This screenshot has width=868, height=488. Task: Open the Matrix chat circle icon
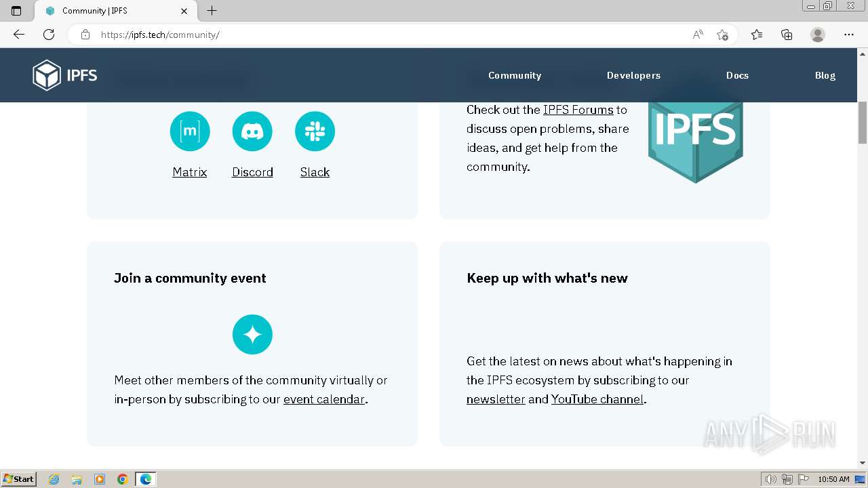pos(190,131)
